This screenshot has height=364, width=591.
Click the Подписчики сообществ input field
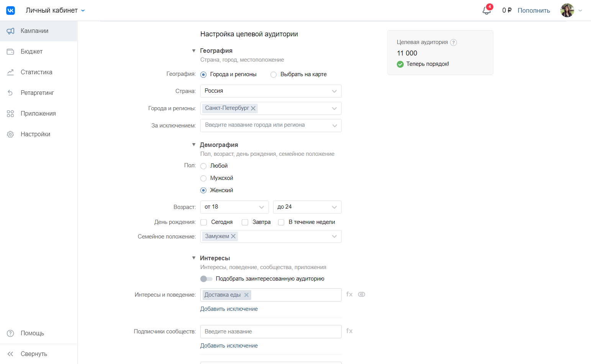[271, 331]
